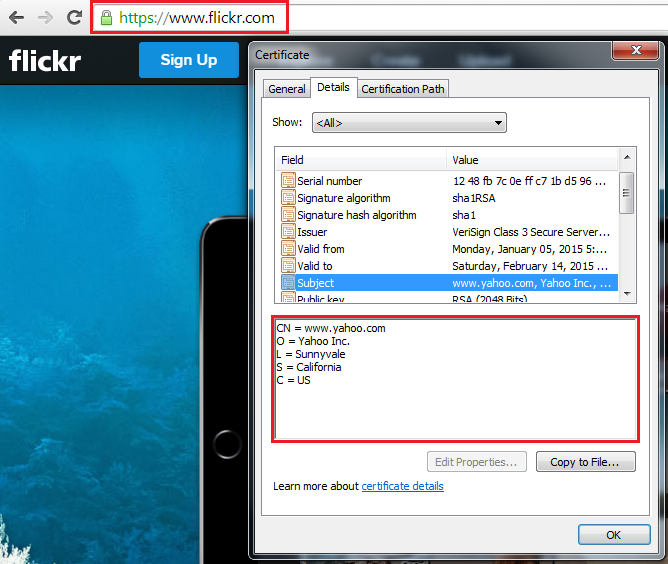Select the Public key row
This screenshot has width=668, height=564.
pyautogui.click(x=447, y=297)
